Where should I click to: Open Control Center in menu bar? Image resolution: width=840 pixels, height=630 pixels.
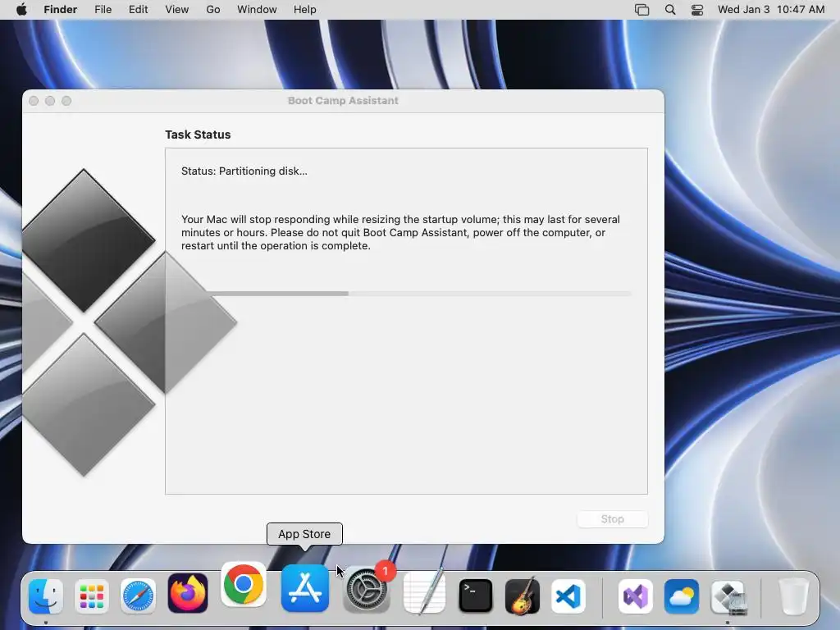(697, 10)
